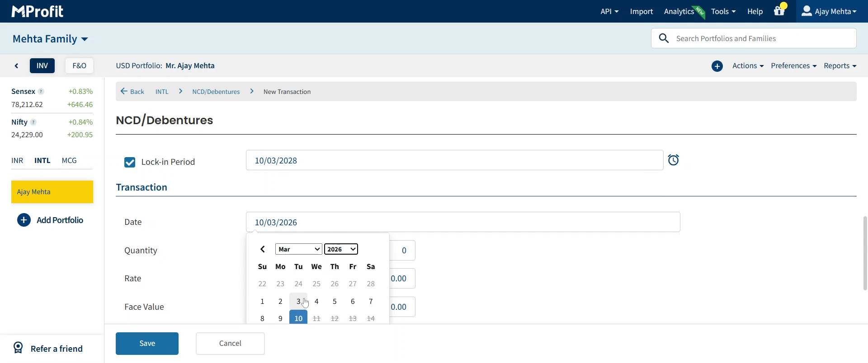
Task: Click the transaction Date field
Action: pos(463,222)
